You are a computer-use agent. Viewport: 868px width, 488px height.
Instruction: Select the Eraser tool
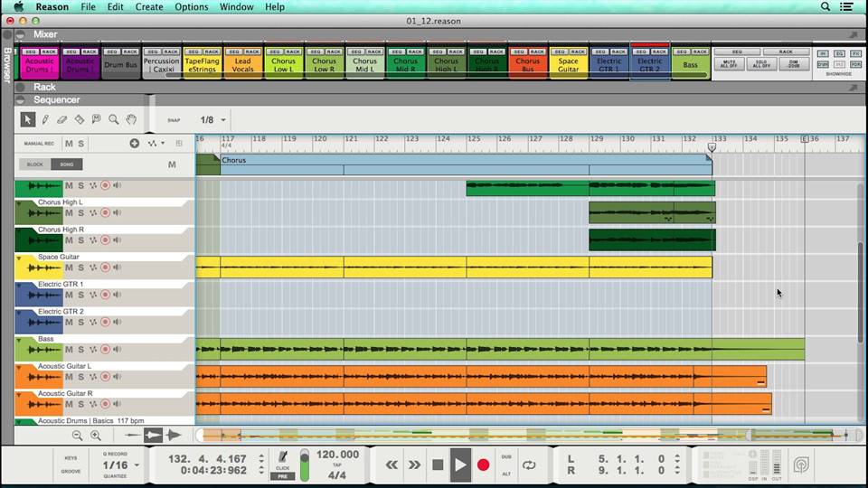(62, 119)
